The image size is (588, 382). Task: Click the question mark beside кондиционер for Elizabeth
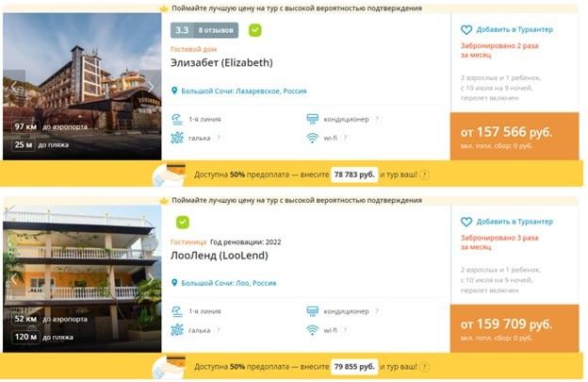[377, 120]
